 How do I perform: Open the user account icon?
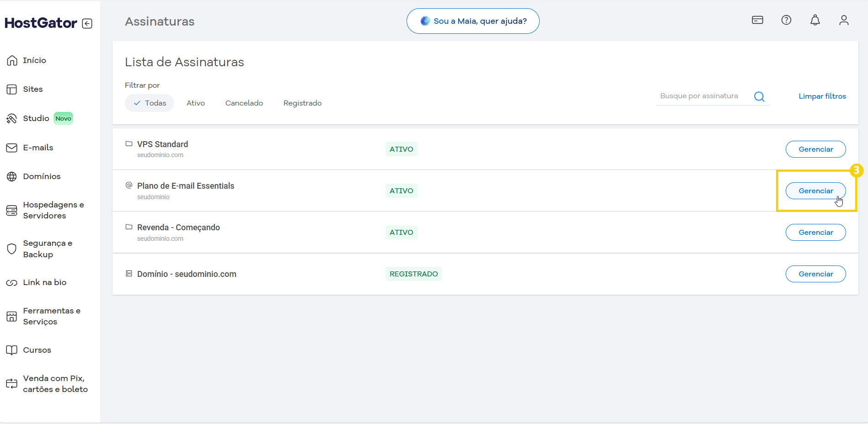844,20
